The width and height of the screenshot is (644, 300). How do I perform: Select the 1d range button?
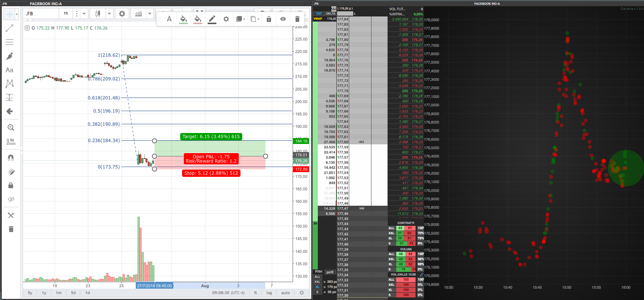point(88,293)
